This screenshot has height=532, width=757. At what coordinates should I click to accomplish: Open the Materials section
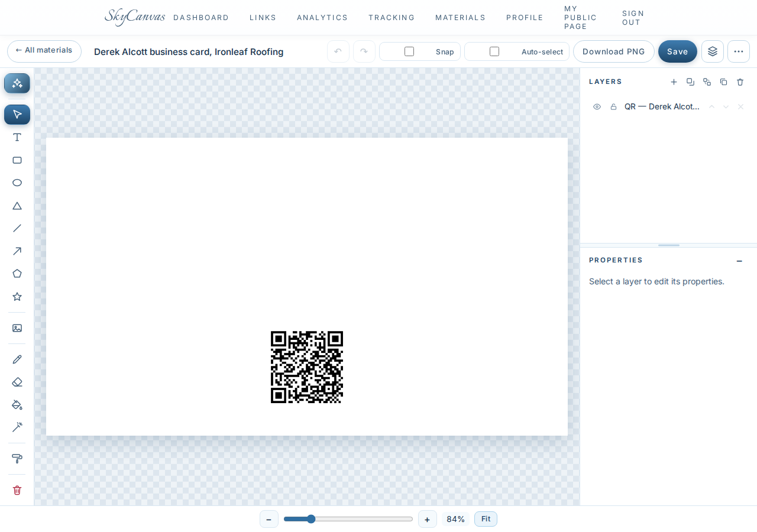pos(461,18)
